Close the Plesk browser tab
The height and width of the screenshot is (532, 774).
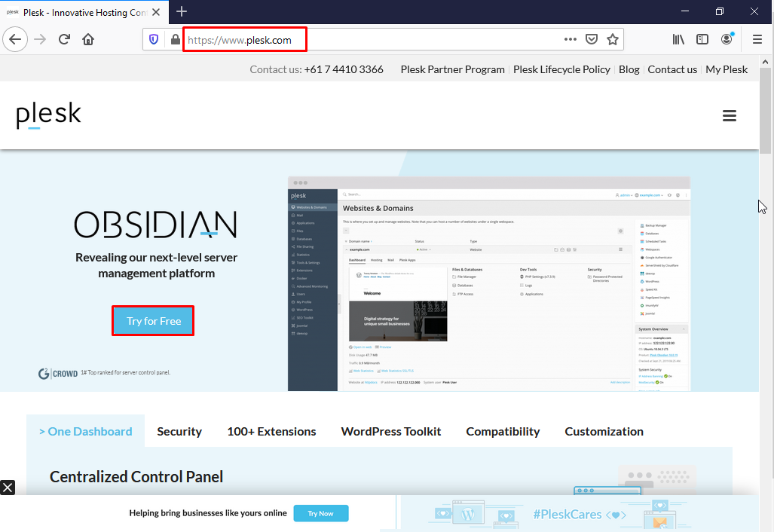click(156, 12)
